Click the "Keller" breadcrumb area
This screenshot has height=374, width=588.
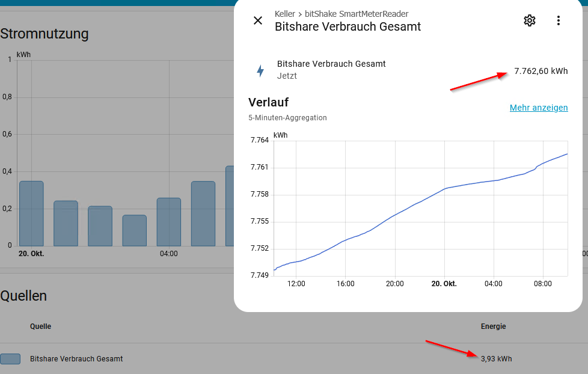point(284,14)
